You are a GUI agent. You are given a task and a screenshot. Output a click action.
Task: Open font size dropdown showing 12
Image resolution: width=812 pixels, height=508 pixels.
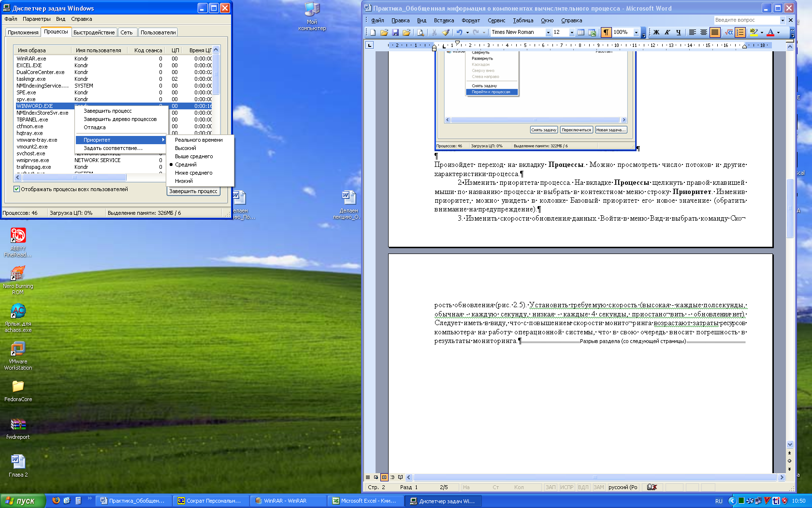(572, 32)
